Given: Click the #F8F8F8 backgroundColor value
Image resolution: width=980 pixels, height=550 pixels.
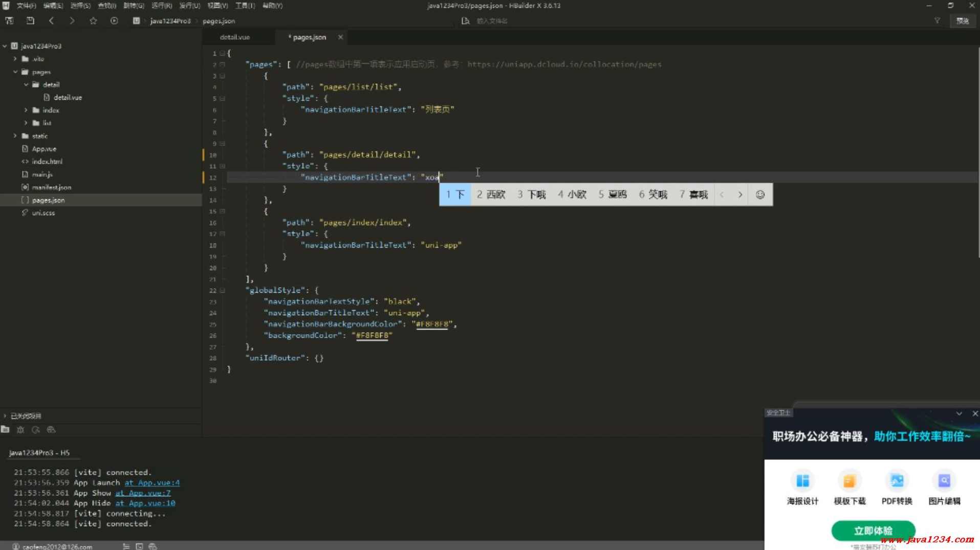Looking at the screenshot, I should point(372,336).
